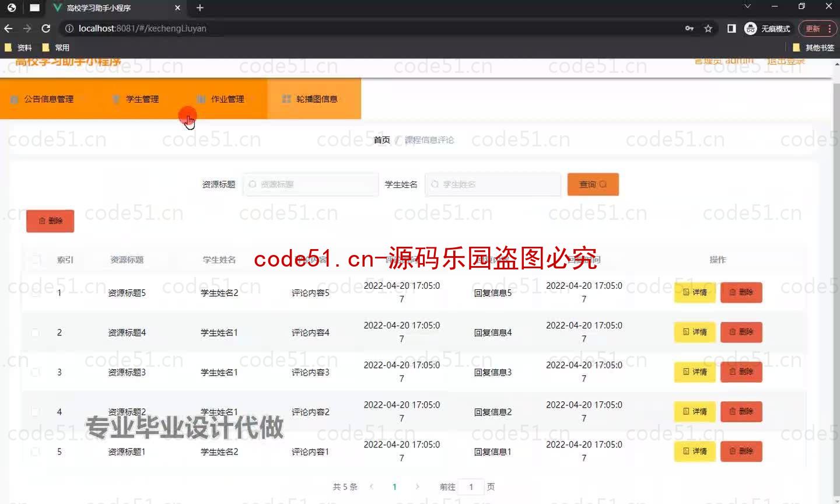Open the 资料 bookmarks folder
Screen dimensions: 840x504
[x=18, y=47]
